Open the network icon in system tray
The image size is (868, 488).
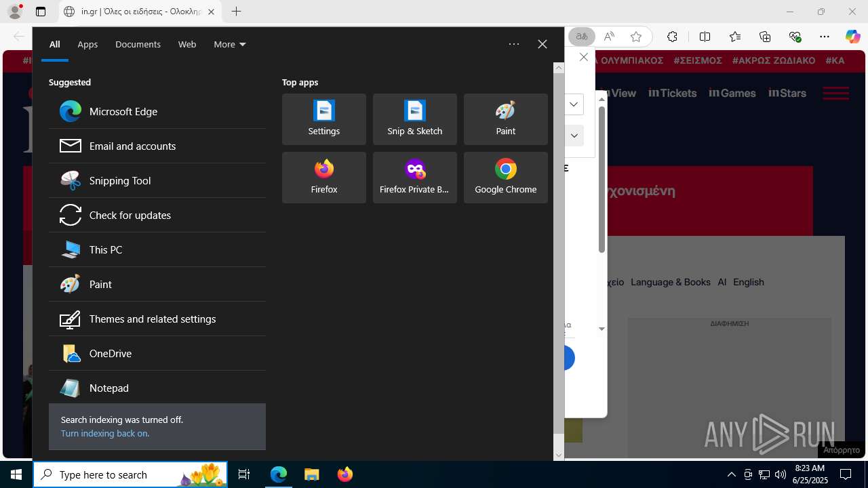pyautogui.click(x=764, y=474)
